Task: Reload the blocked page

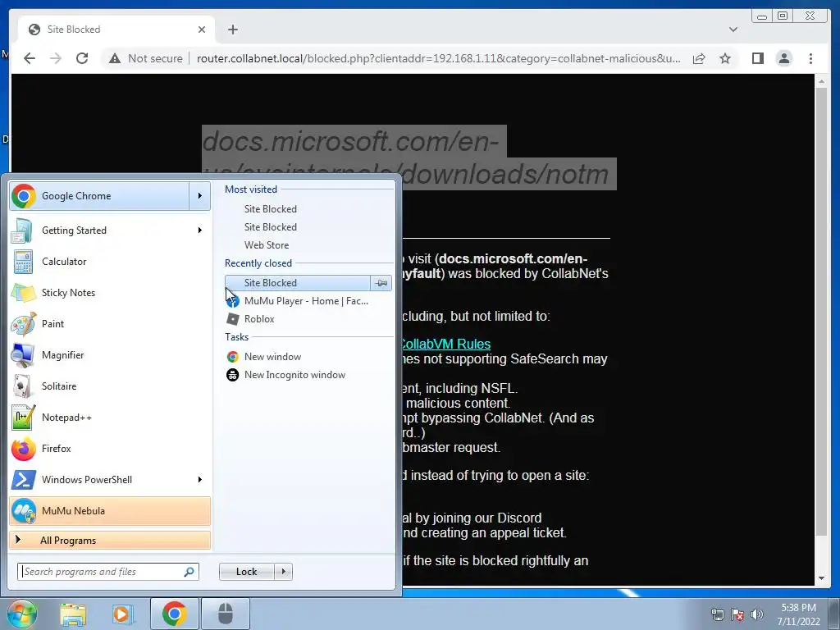Action: pos(82,58)
